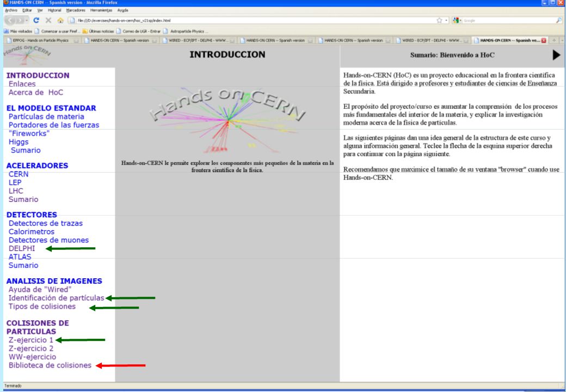The height and width of the screenshot is (392, 566).
Task: Open the Calorimetros link
Action: (x=32, y=232)
